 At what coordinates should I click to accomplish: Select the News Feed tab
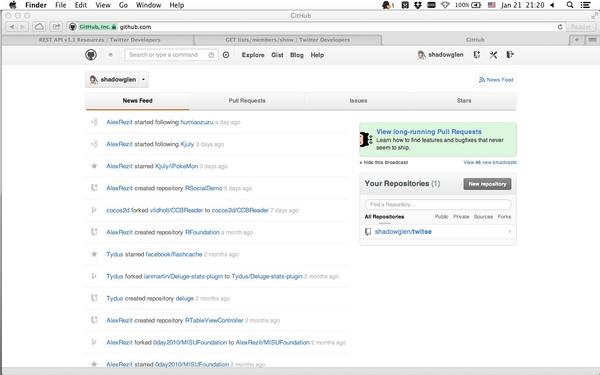[x=137, y=101]
